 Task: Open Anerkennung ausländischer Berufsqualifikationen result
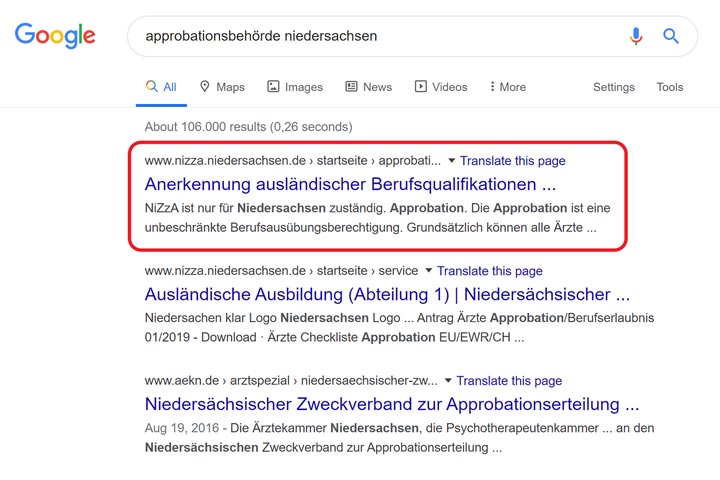[x=350, y=185]
